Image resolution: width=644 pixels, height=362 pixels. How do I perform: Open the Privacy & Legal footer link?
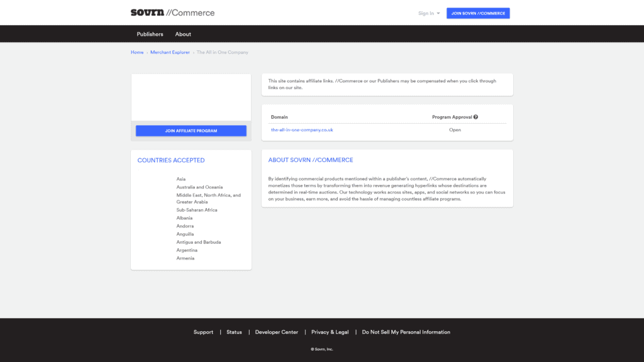click(330, 332)
